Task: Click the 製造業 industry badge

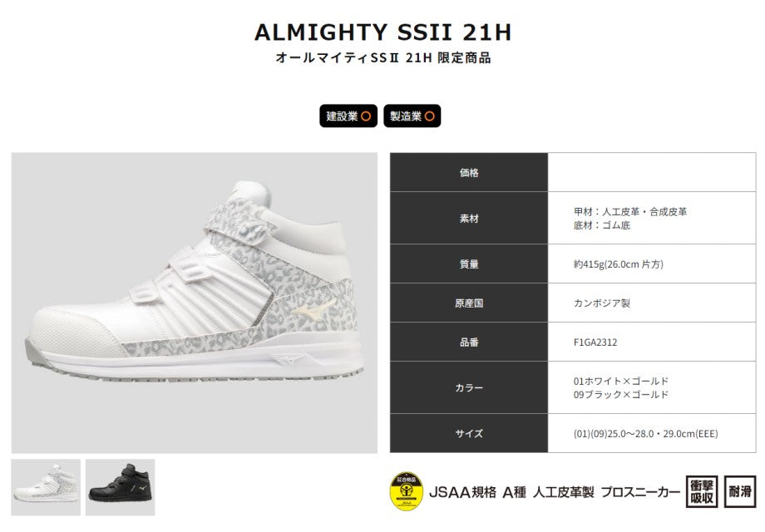Action: [x=412, y=116]
